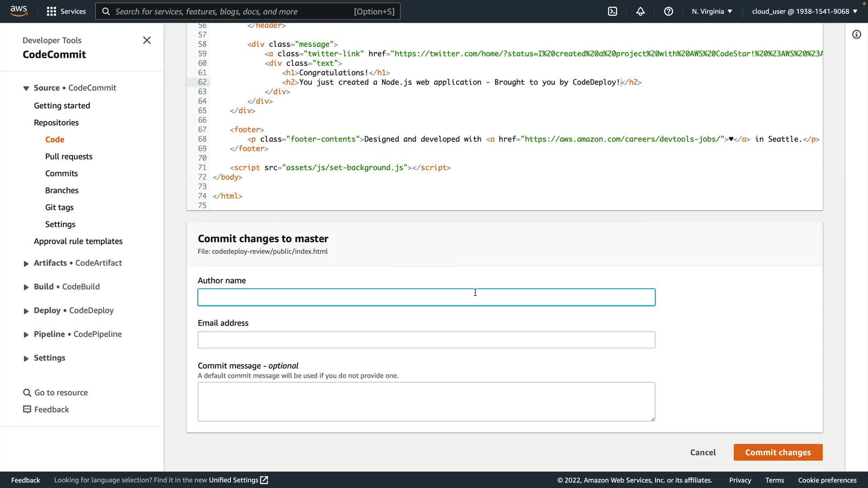The width and height of the screenshot is (868, 488).
Task: Click the Go to resource search icon
Action: (27, 393)
